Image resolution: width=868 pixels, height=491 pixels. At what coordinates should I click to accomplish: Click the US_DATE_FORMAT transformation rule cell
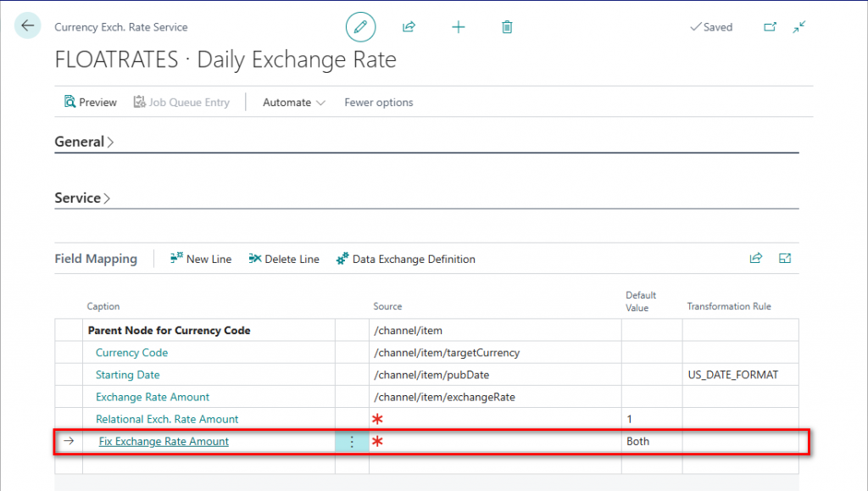pos(732,375)
